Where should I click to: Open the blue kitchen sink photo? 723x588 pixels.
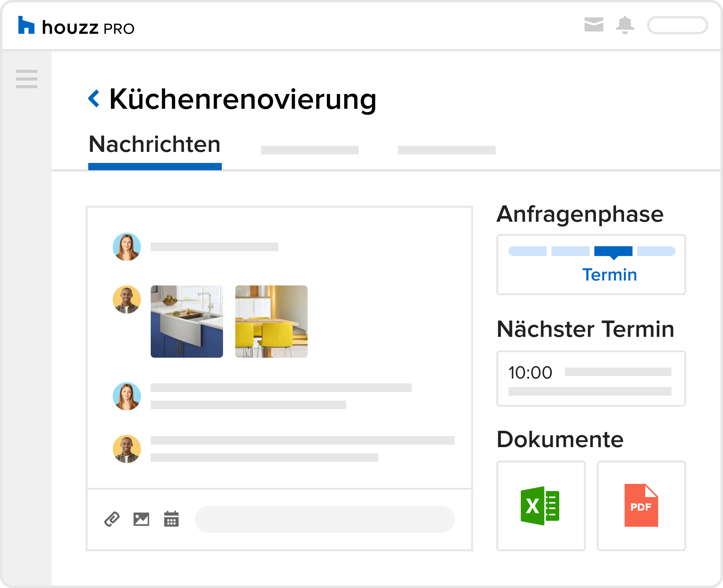pos(187,322)
